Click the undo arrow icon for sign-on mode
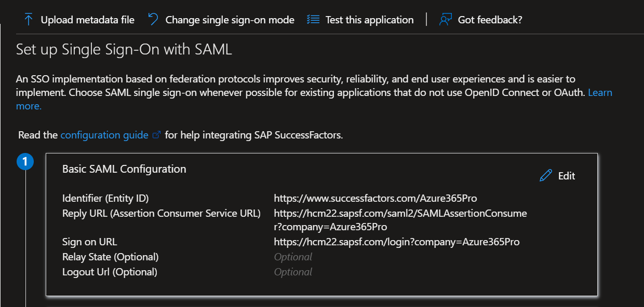This screenshot has height=307, width=644. (x=153, y=20)
